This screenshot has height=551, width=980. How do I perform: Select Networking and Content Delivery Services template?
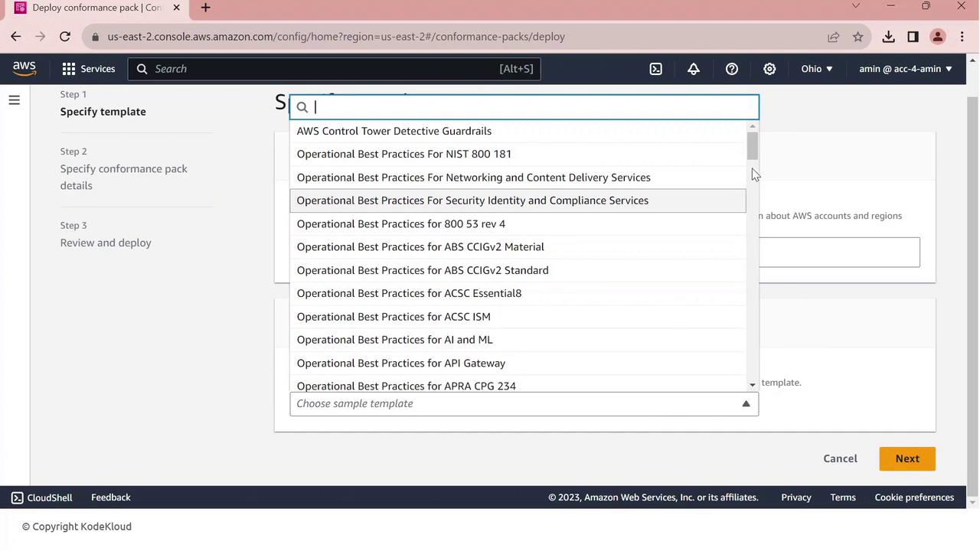click(x=518, y=178)
